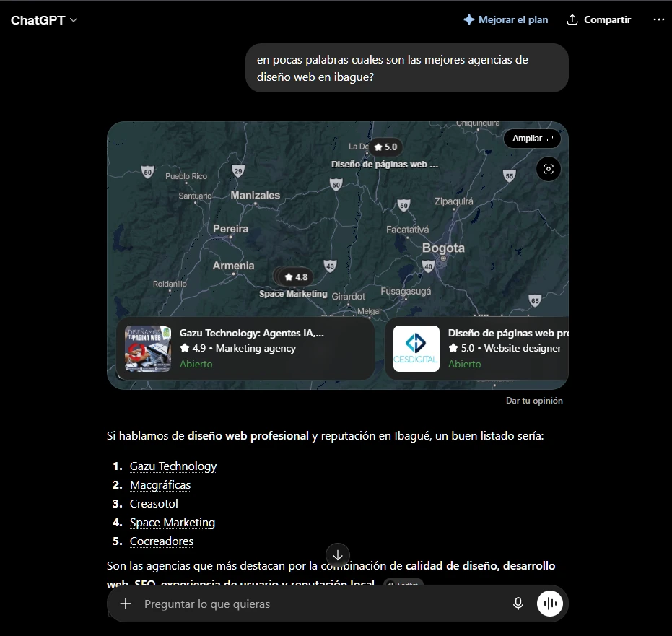Click the Pereira label on the map
The height and width of the screenshot is (636, 672).
click(x=230, y=229)
